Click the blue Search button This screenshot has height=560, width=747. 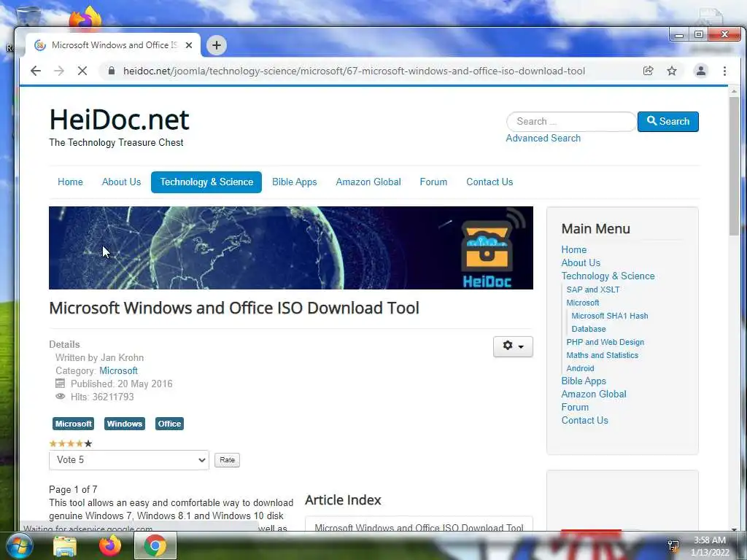tap(668, 122)
